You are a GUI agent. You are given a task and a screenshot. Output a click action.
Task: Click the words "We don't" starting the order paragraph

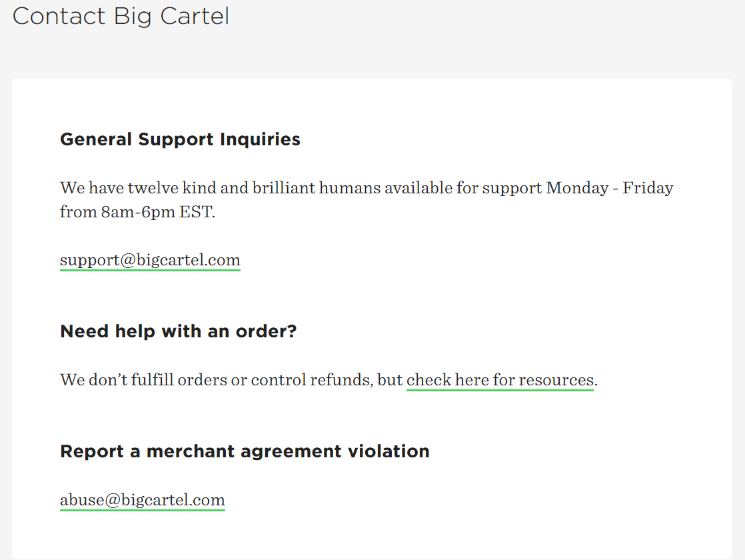[x=93, y=380]
